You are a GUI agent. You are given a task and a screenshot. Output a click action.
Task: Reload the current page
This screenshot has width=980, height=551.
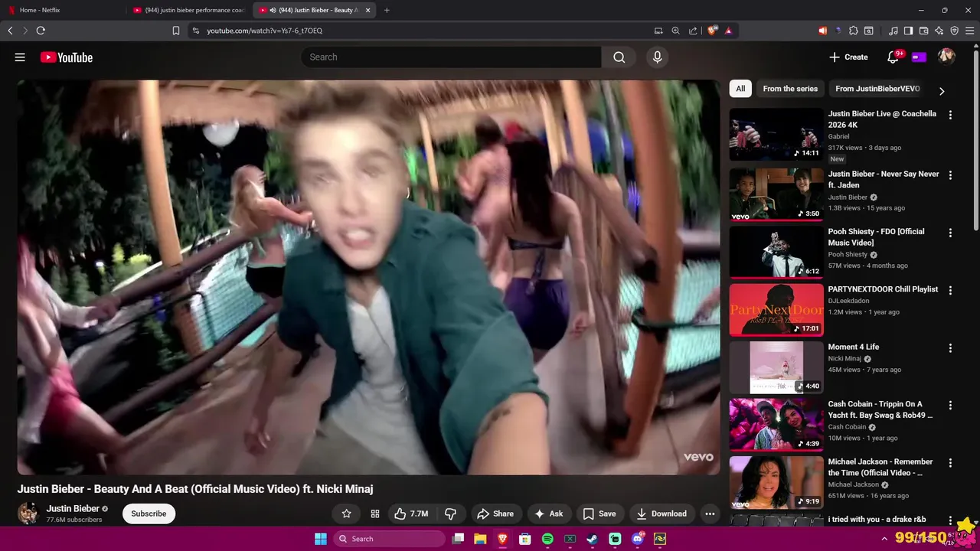(41, 31)
